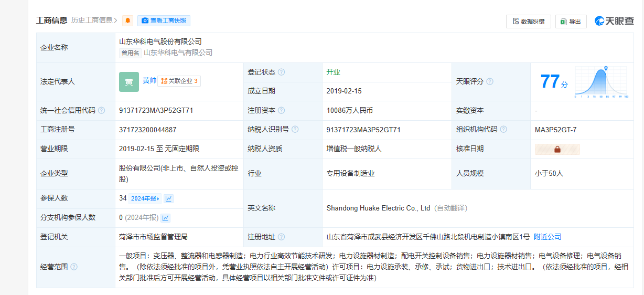Image resolution: width=644 pixels, height=295 pixels.
Task: Click the 77分 score value
Action: (x=554, y=82)
